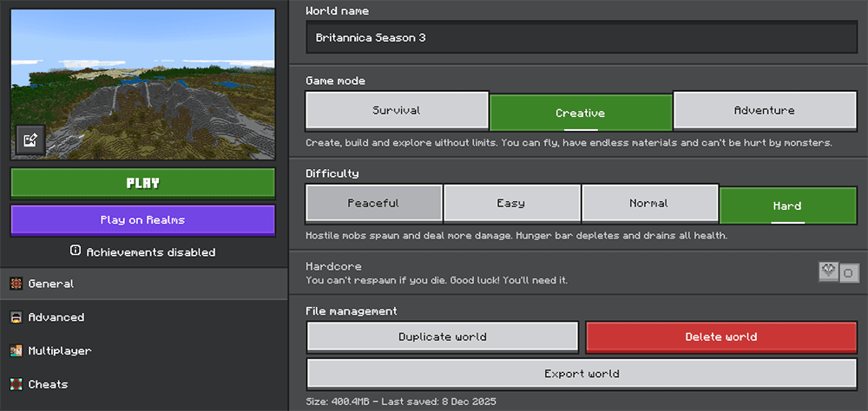Open the Multiplayer settings tab
The width and height of the screenshot is (868, 411).
(x=144, y=350)
